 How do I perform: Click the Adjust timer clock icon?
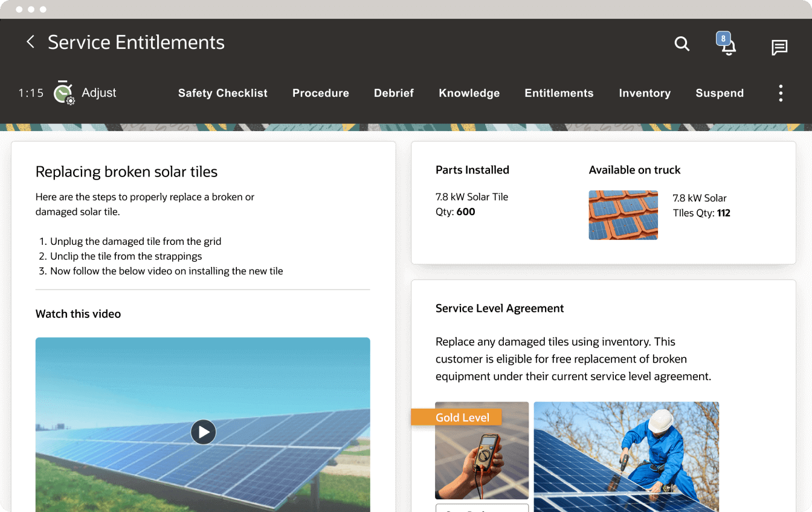[x=62, y=91]
